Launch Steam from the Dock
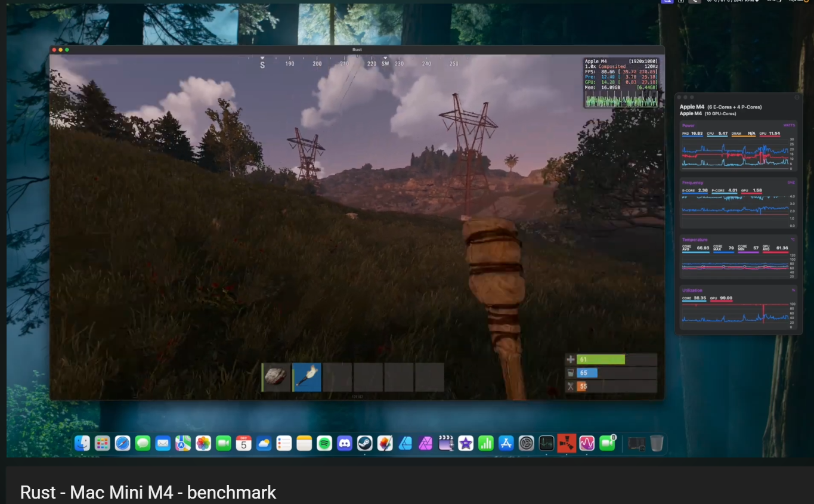The height and width of the screenshot is (504, 814). pos(365,443)
